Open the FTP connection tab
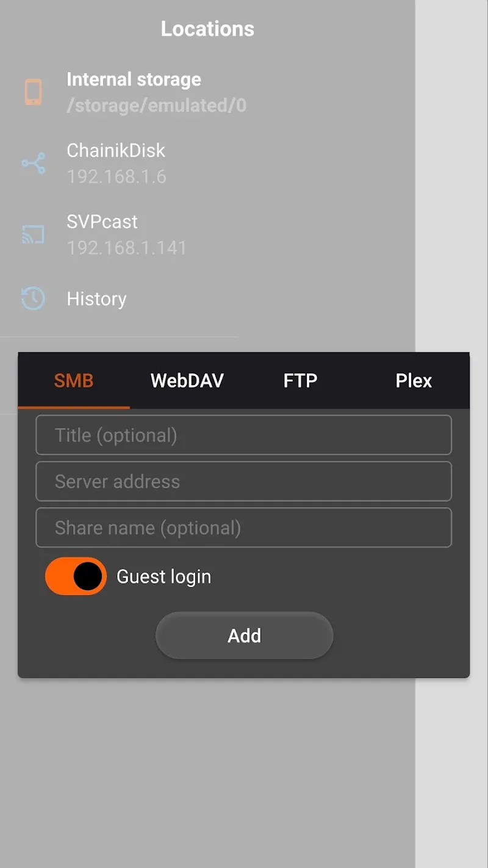The image size is (488, 868). [x=300, y=380]
